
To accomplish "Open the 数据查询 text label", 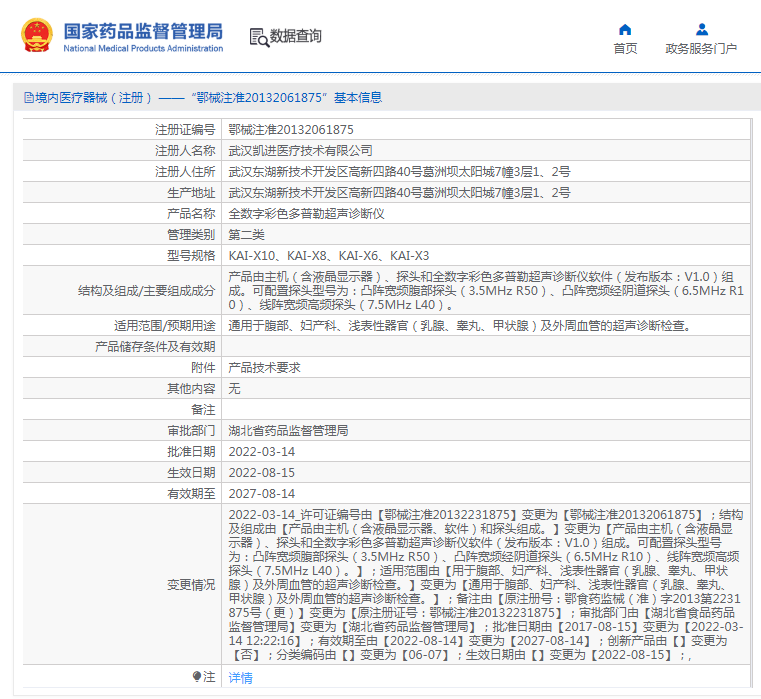I will [x=296, y=37].
